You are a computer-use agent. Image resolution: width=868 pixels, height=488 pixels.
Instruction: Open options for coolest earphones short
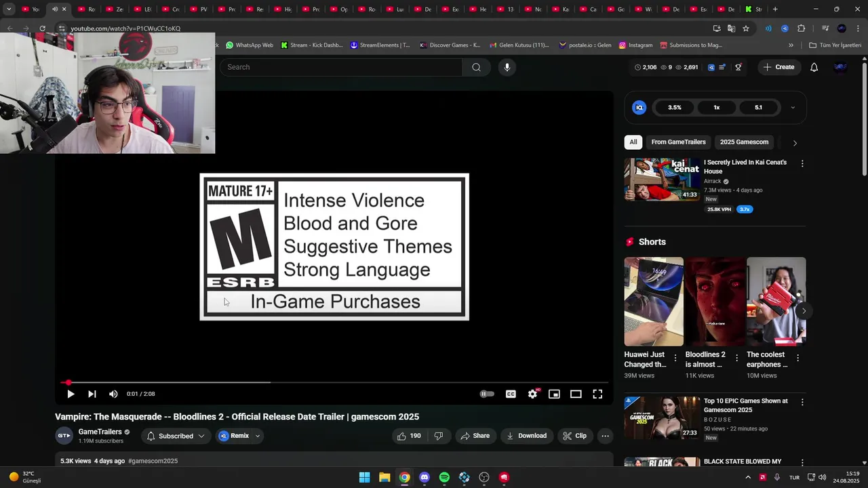(x=797, y=358)
